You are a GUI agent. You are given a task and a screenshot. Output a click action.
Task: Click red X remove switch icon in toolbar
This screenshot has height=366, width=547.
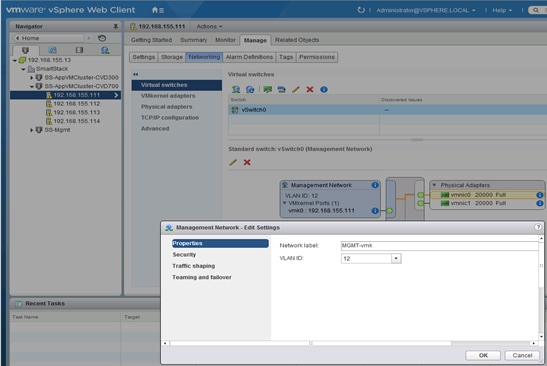click(310, 89)
